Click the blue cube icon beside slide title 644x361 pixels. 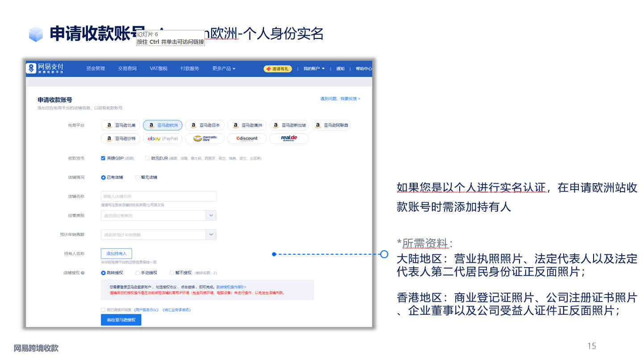point(36,34)
